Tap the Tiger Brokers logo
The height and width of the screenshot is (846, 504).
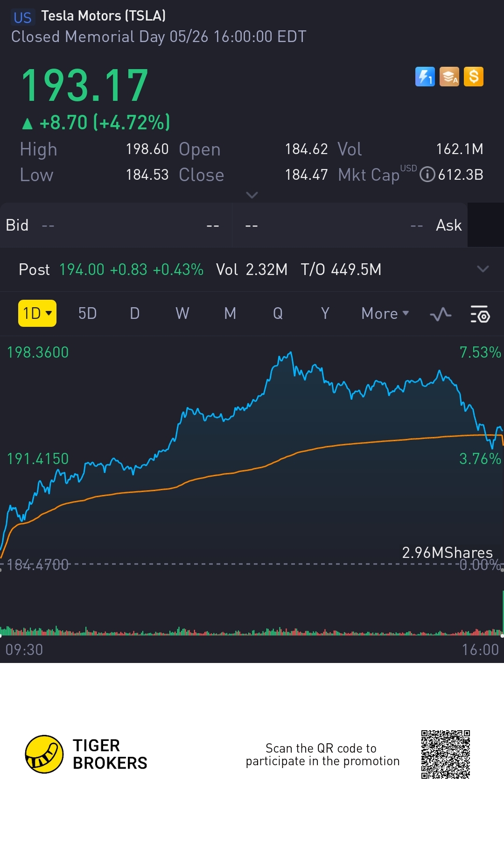44,754
